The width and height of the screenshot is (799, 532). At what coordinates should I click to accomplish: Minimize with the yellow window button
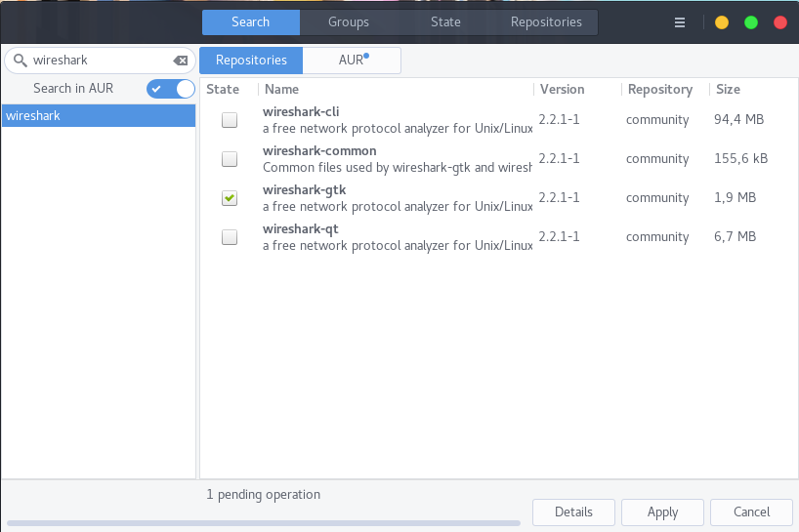(x=722, y=22)
